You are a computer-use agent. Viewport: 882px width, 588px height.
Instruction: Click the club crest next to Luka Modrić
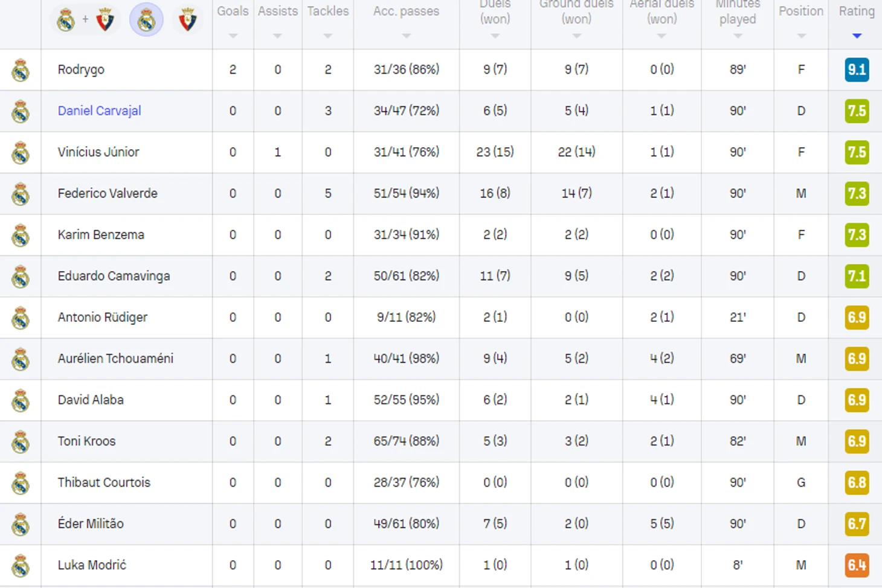click(21, 566)
